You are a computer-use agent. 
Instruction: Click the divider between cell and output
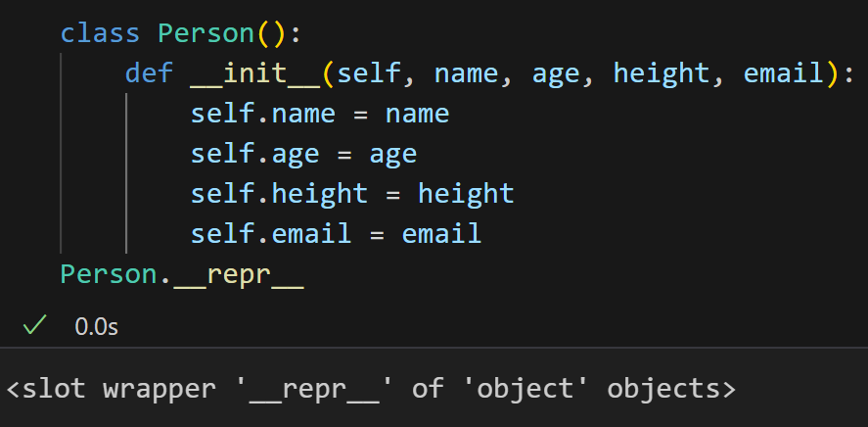coord(434,348)
